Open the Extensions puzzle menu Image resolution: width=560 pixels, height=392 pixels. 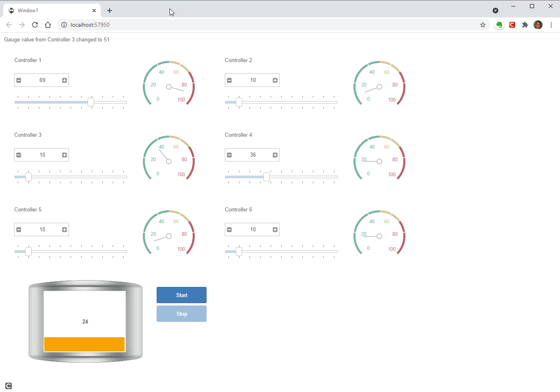pos(525,25)
